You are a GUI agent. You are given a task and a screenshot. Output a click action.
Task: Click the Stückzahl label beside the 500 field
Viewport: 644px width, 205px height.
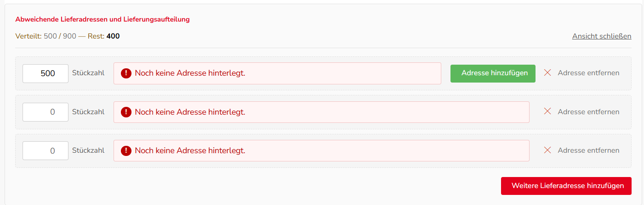88,73
